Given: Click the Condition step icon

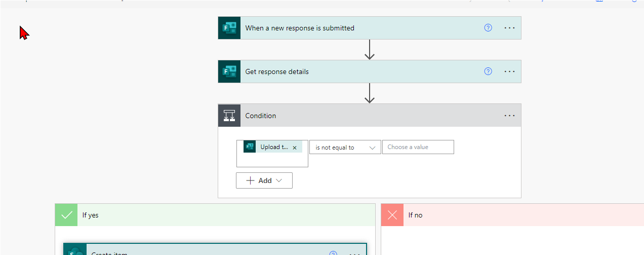Looking at the screenshot, I should [x=229, y=115].
